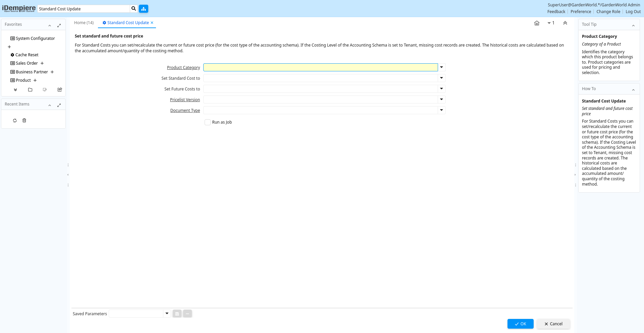Enable the Run as Job checkbox
Screen dimensions: 644x333
(208, 122)
